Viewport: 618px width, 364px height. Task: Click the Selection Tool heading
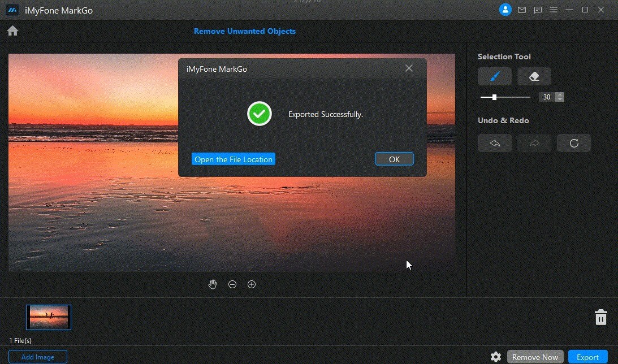[x=504, y=57]
